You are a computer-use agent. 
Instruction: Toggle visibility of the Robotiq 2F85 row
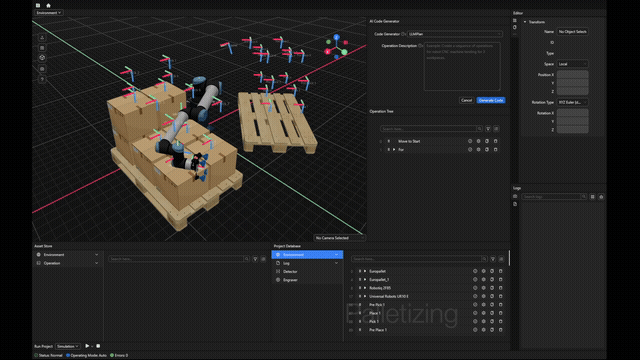pyautogui.click(x=475, y=288)
